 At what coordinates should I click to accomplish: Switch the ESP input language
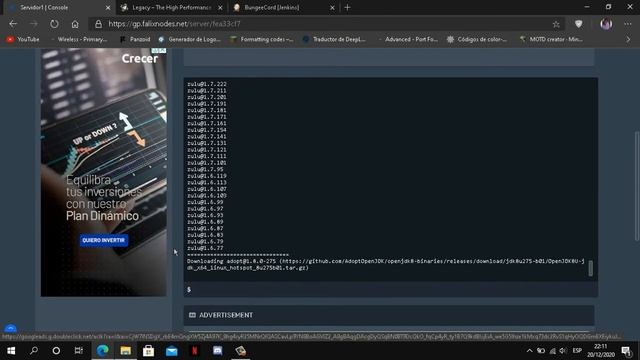pyautogui.click(x=577, y=351)
